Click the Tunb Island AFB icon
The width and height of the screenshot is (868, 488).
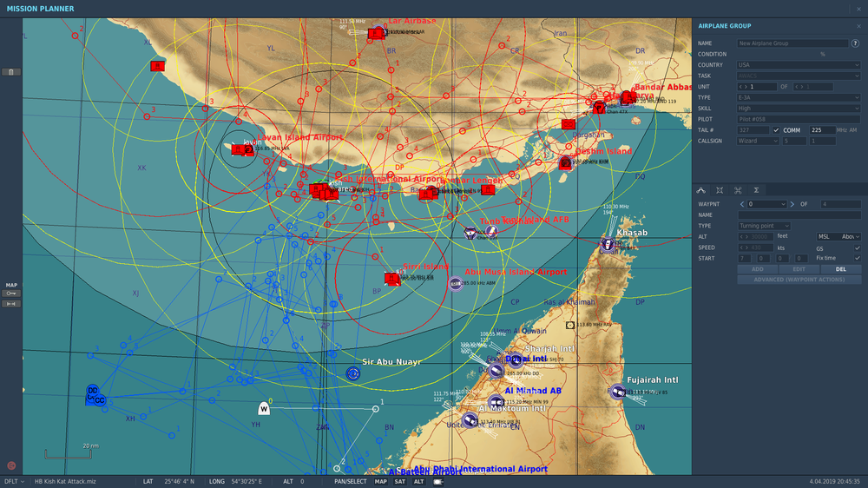(491, 230)
